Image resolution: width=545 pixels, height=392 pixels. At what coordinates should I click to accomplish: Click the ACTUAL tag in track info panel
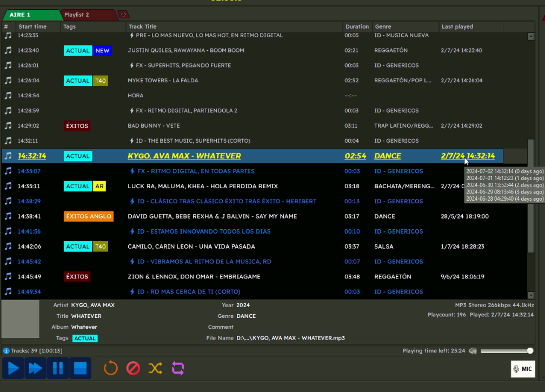click(x=85, y=338)
